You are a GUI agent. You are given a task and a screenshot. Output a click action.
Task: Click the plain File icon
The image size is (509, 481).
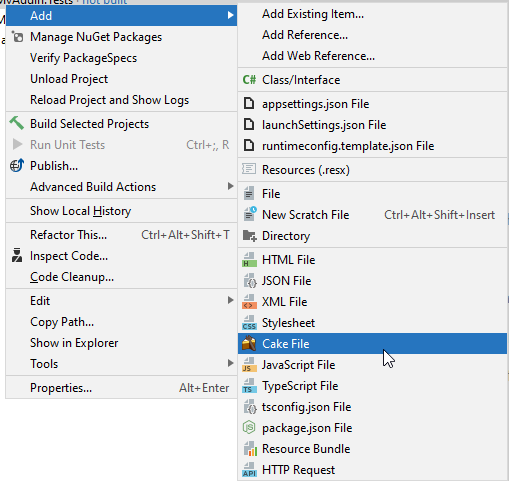249,193
